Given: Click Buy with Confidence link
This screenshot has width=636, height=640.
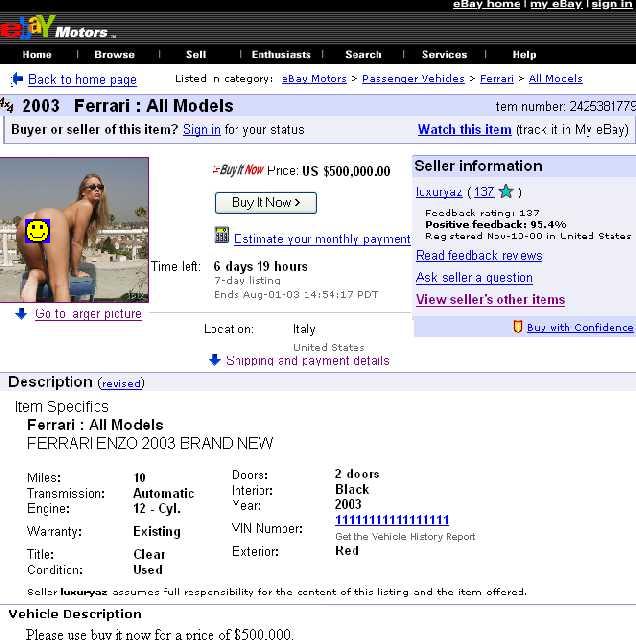Looking at the screenshot, I should pyautogui.click(x=580, y=327).
